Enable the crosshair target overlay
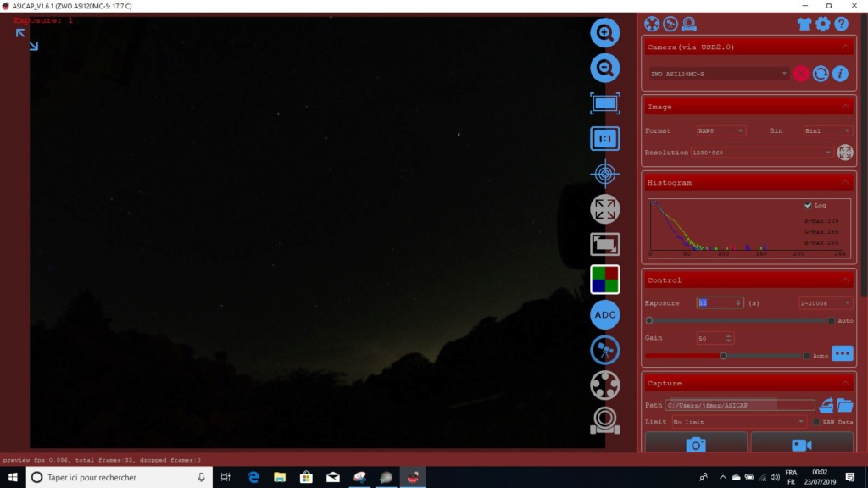868x488 pixels. coord(604,174)
